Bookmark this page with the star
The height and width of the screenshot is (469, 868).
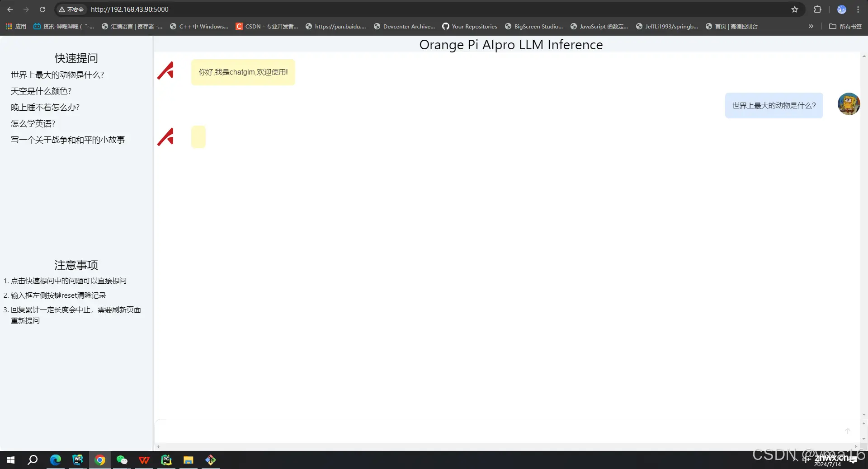coord(795,9)
